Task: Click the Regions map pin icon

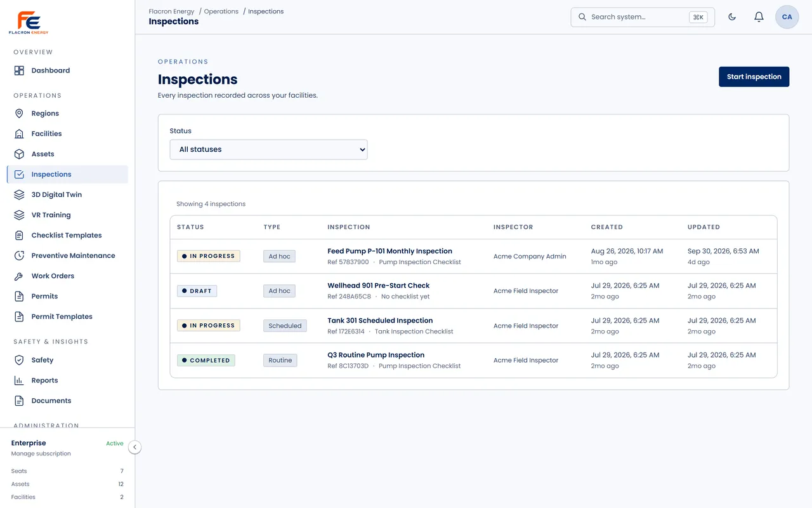Action: [19, 114]
